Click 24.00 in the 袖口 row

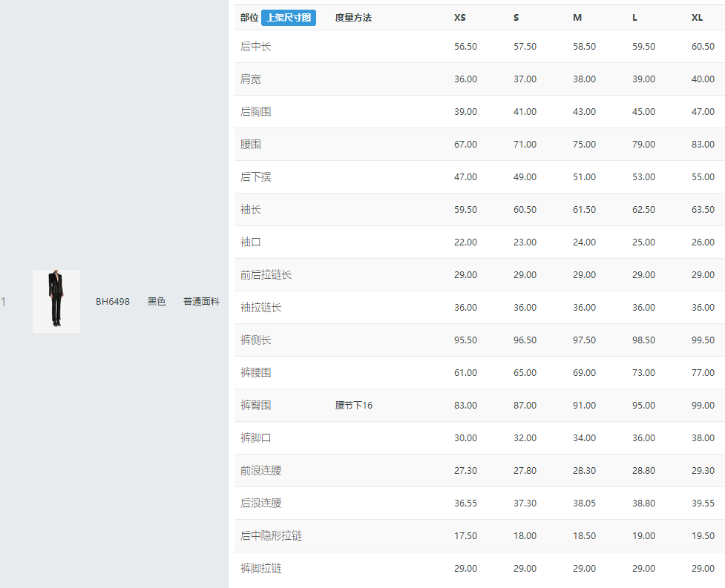click(x=585, y=242)
